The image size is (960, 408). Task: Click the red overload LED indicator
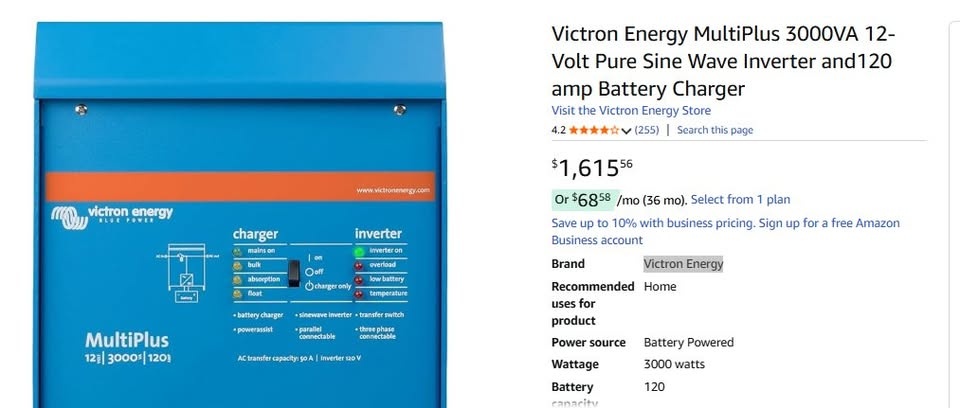[360, 265]
